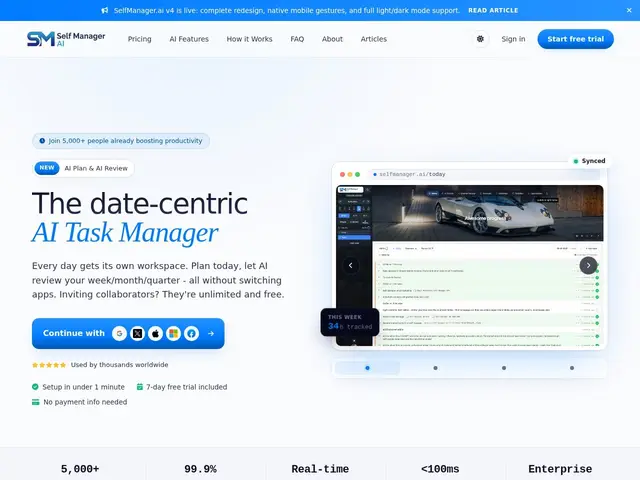This screenshot has height=480, width=640.
Task: Click the <100ms statistic
Action: (440, 469)
